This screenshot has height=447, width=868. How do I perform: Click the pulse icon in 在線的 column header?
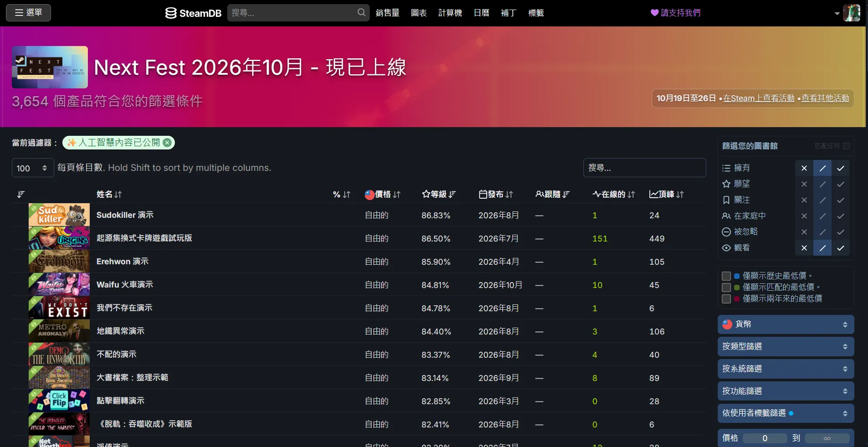597,194
